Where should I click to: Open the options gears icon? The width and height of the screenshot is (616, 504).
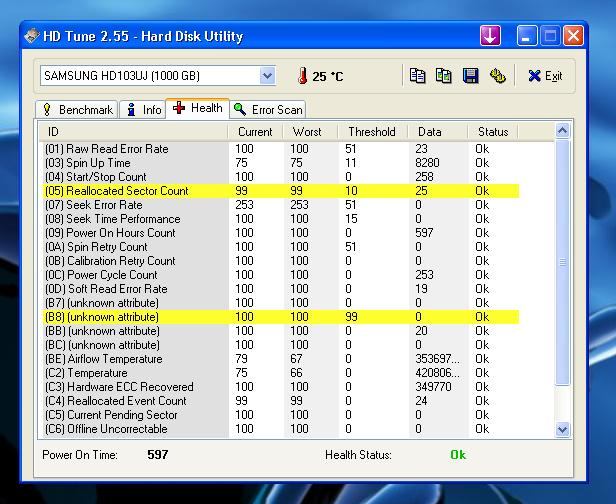click(x=497, y=75)
